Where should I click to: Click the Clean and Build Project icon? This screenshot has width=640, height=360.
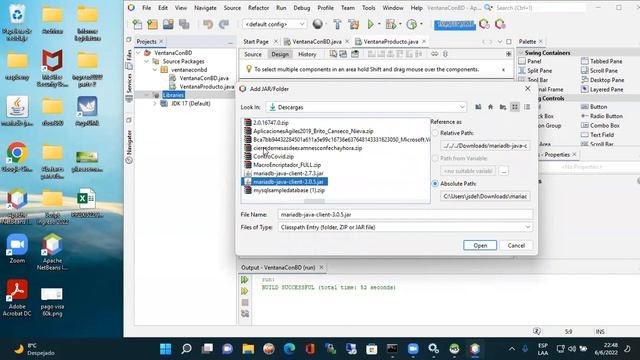point(353,24)
